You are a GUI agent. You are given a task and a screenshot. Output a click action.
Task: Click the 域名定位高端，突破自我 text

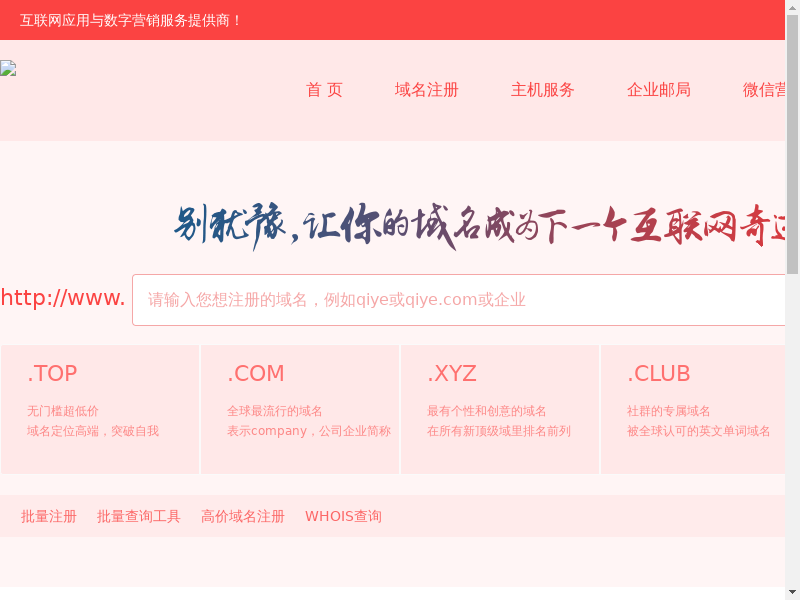[93, 431]
